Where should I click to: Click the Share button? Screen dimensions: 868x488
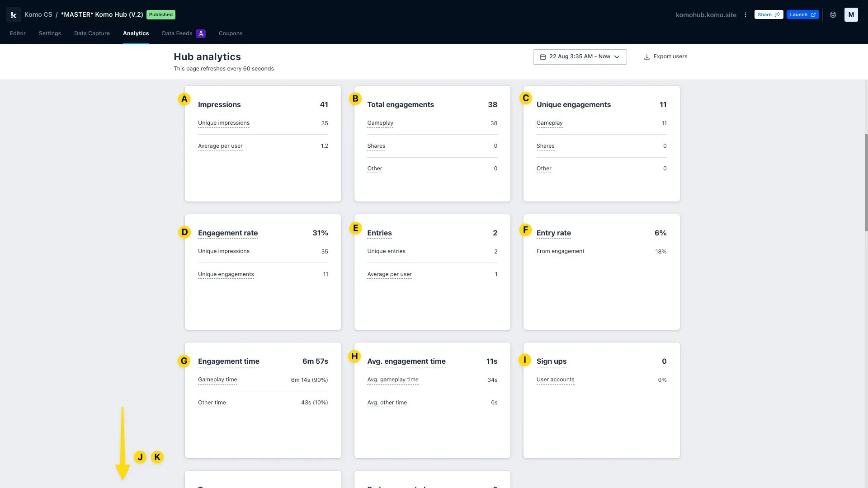point(769,14)
